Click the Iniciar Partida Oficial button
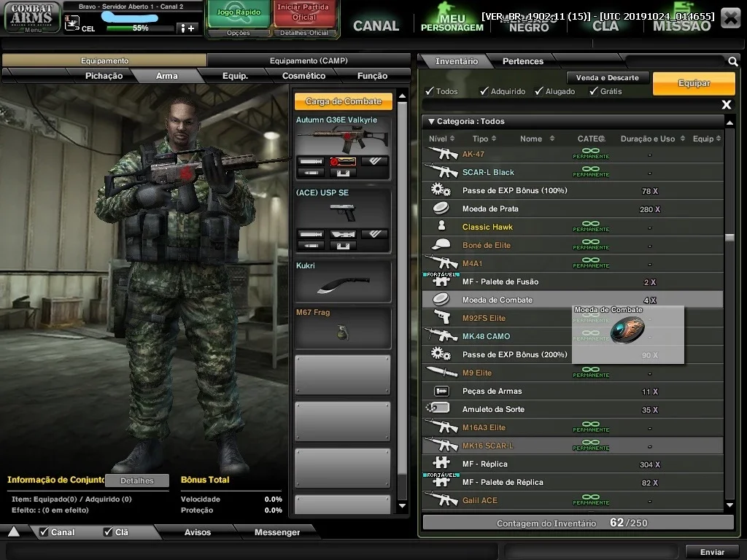Image resolution: width=747 pixels, height=560 pixels. pyautogui.click(x=303, y=13)
